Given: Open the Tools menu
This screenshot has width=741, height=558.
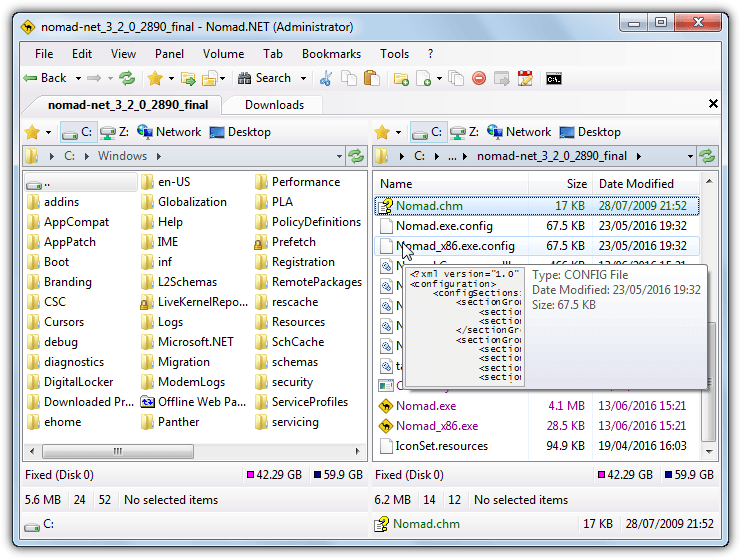Looking at the screenshot, I should (x=395, y=54).
